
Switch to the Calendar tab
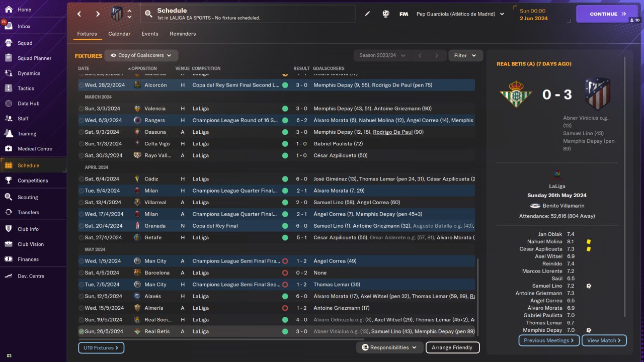(x=119, y=34)
